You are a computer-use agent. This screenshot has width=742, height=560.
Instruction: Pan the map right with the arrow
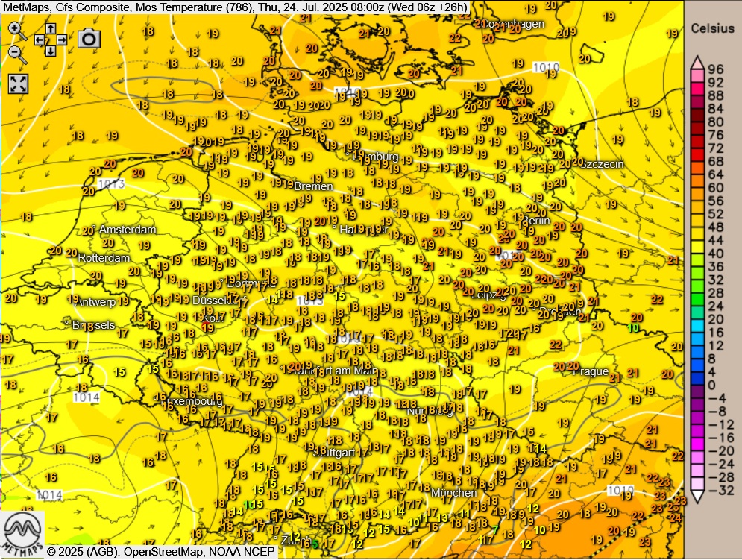[x=62, y=40]
